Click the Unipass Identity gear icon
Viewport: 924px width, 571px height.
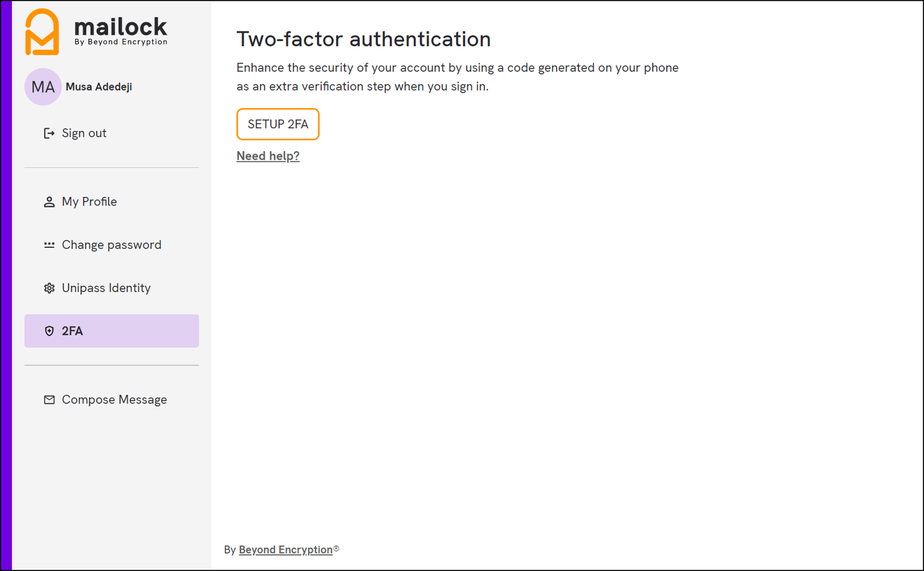click(x=49, y=288)
